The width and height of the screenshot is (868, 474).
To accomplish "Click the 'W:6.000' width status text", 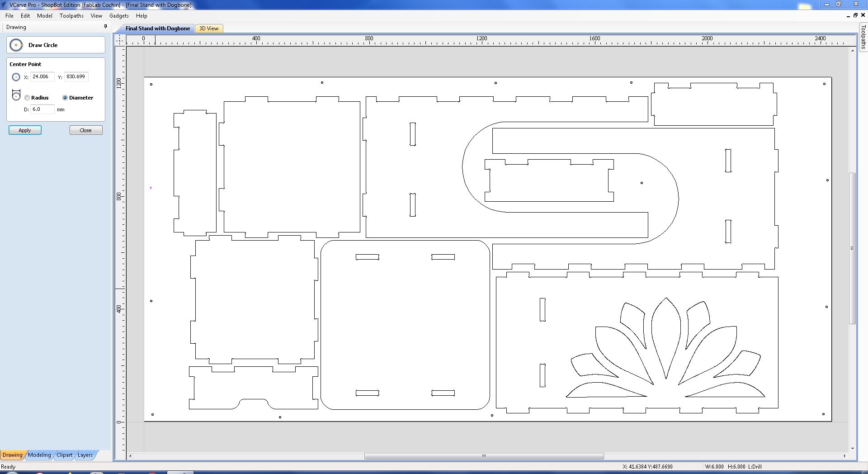I will click(714, 467).
